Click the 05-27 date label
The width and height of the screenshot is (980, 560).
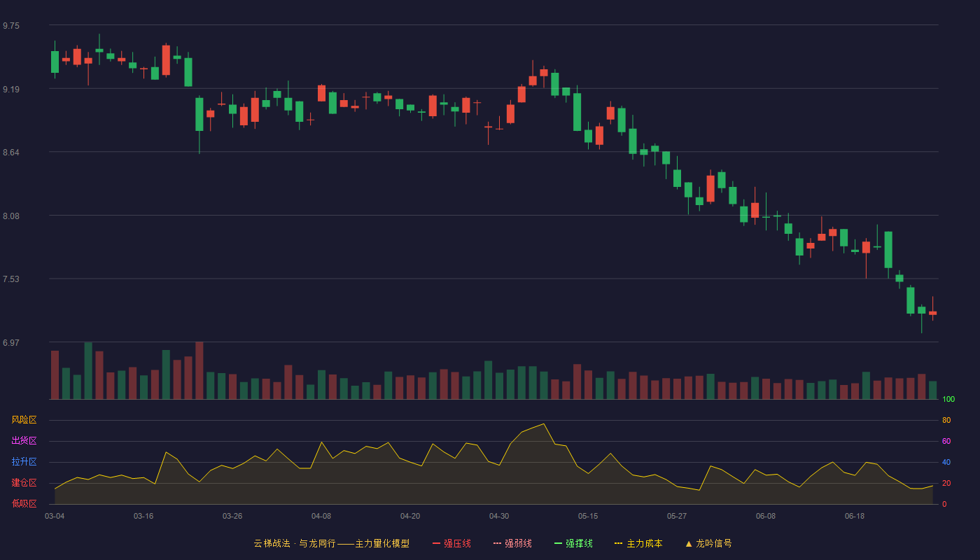677,516
